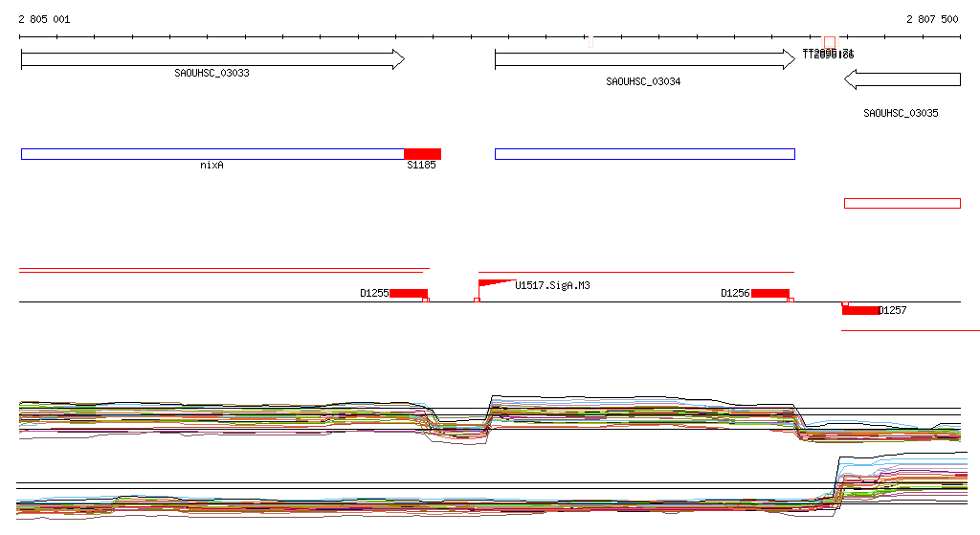The width and height of the screenshot is (980, 535).
Task: Click the faint pink marker on ruler
Action: (590, 42)
